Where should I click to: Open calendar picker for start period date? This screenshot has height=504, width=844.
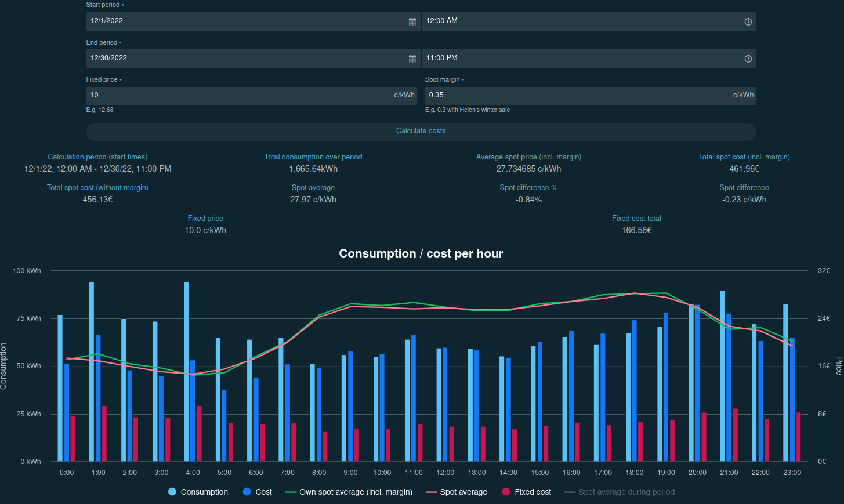pyautogui.click(x=412, y=21)
